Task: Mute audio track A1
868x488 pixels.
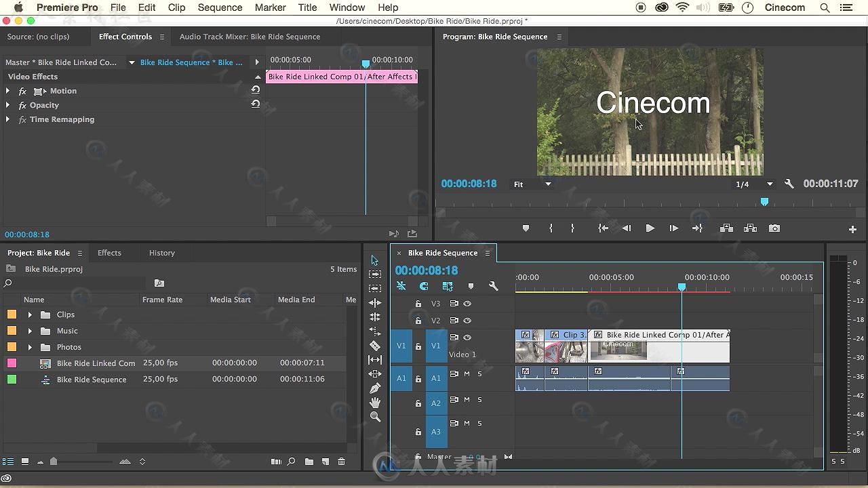Action: pos(467,374)
